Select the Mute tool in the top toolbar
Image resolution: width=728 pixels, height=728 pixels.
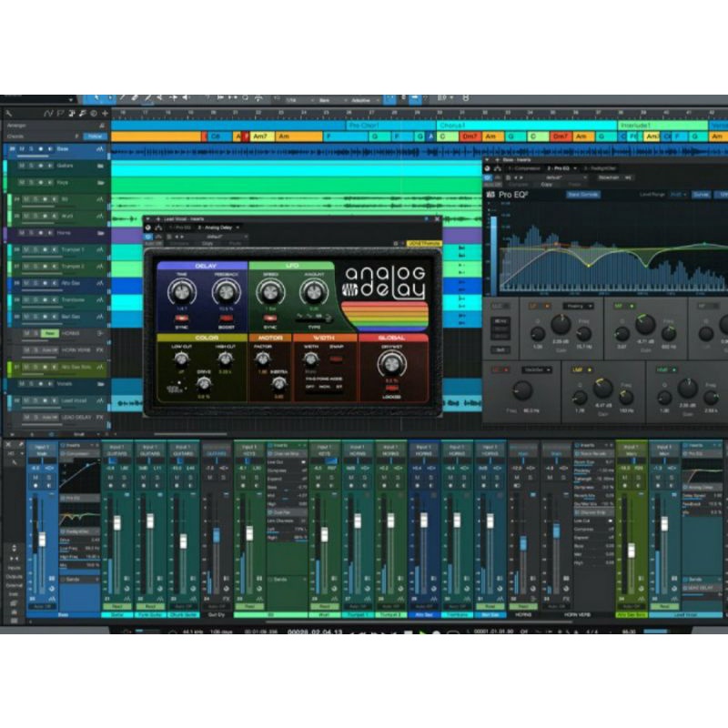160,98
